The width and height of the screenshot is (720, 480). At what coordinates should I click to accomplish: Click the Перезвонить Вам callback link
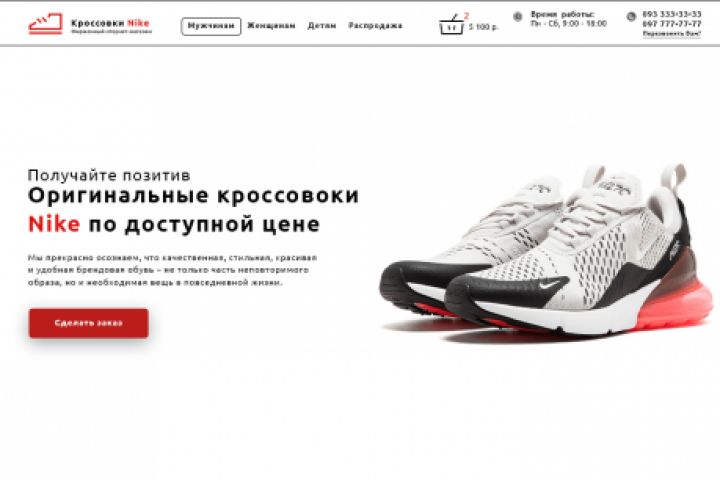tap(672, 34)
